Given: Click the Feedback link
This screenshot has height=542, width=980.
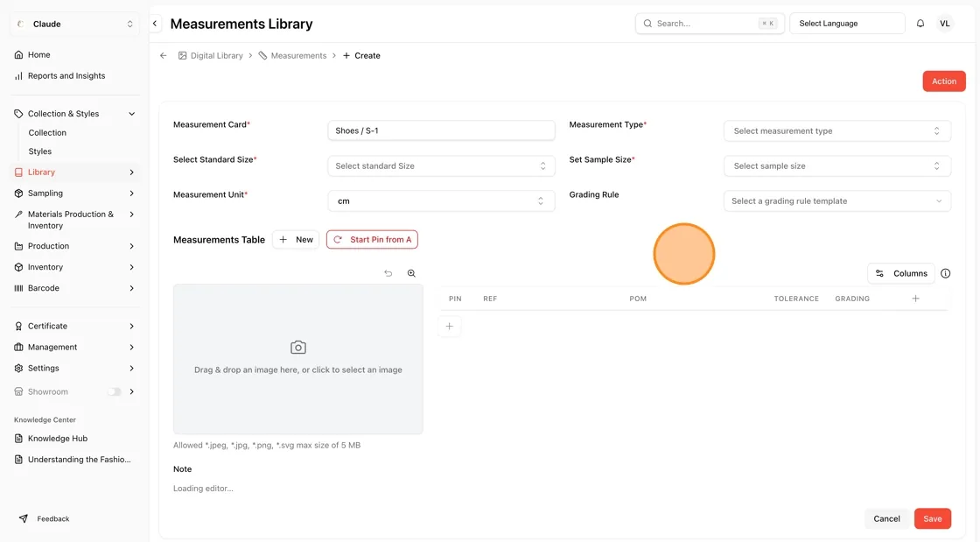Looking at the screenshot, I should (53, 519).
